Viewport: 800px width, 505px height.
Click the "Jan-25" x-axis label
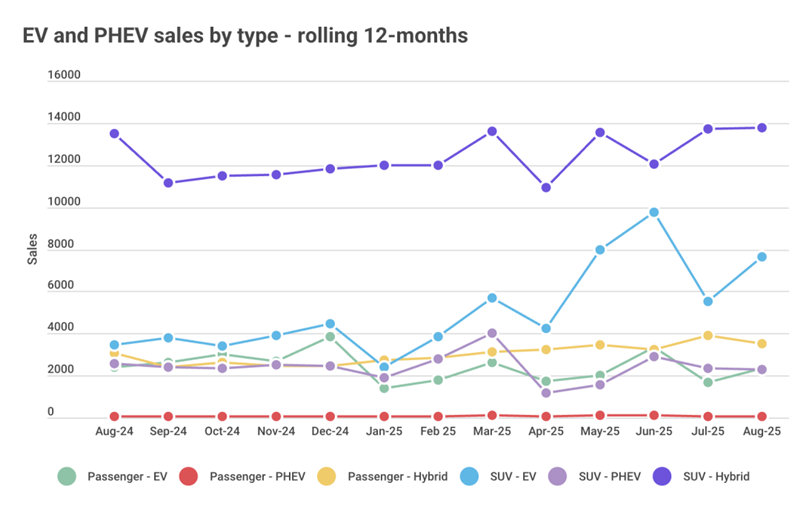click(x=383, y=432)
